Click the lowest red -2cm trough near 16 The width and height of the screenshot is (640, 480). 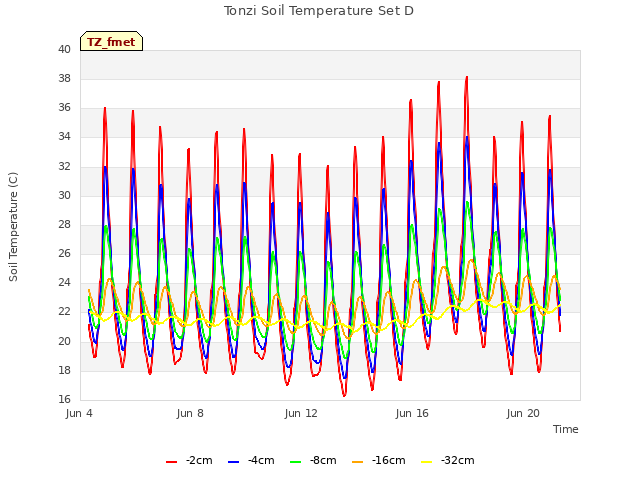tap(344, 395)
